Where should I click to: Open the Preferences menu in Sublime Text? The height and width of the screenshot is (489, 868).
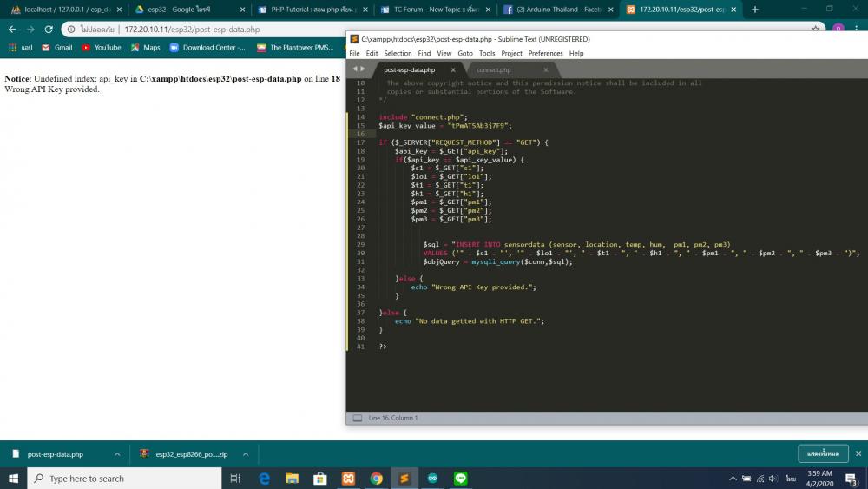click(x=545, y=54)
